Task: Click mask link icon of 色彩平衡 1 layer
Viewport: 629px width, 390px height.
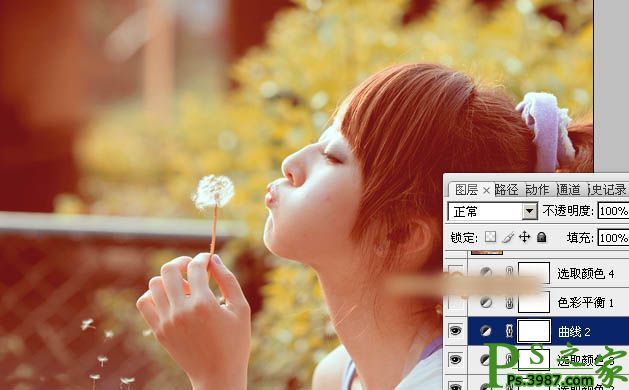Action: (x=509, y=303)
